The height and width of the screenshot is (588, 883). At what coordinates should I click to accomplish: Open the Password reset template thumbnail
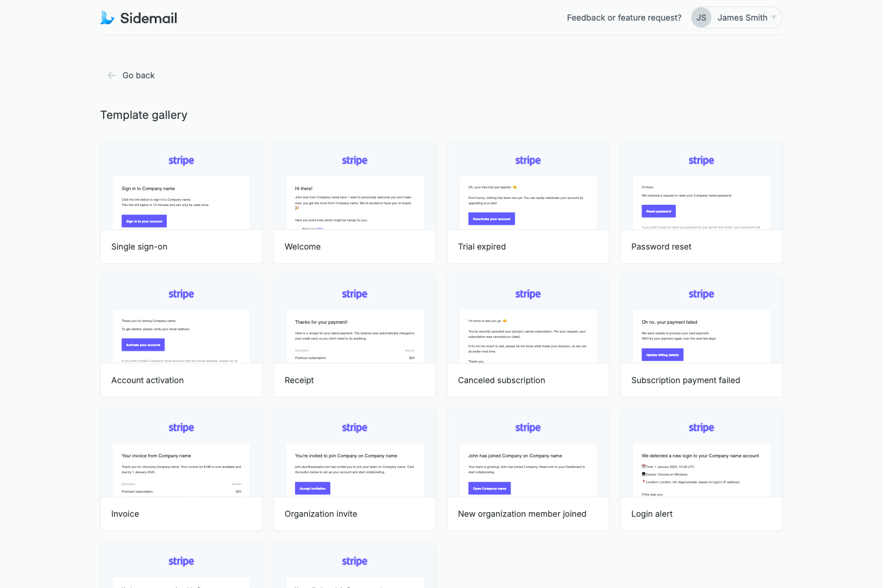click(702, 185)
